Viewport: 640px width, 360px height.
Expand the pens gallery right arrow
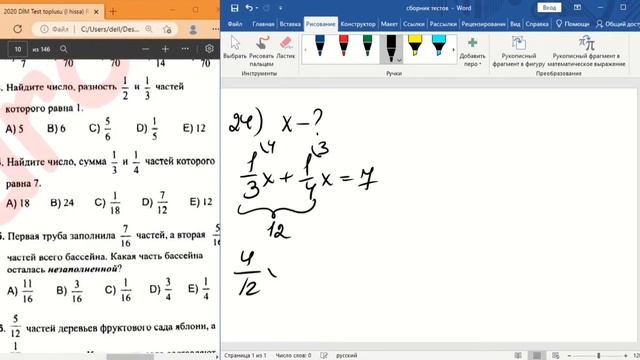(453, 50)
